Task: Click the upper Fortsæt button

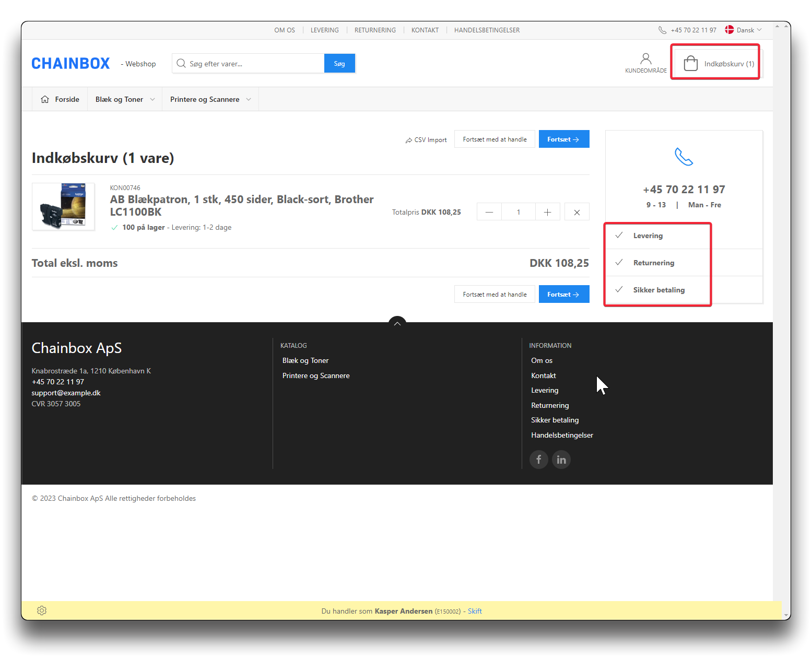Action: (x=564, y=139)
